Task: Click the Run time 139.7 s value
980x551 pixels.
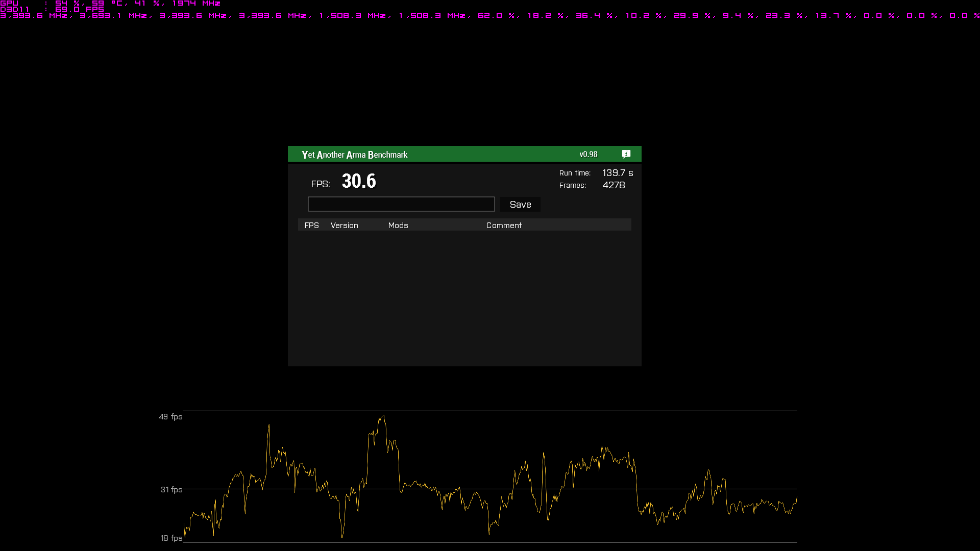Action: (618, 173)
